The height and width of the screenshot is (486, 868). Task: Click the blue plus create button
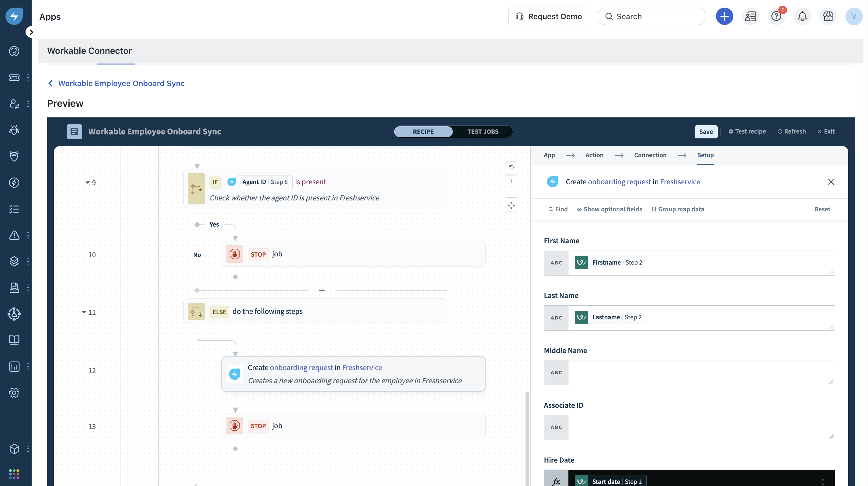coord(724,16)
